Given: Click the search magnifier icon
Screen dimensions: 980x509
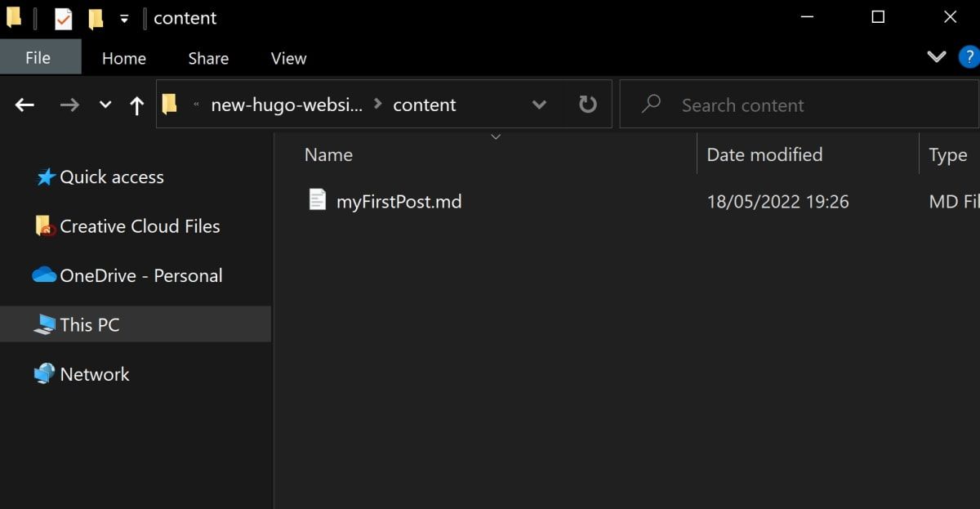Looking at the screenshot, I should tap(649, 104).
